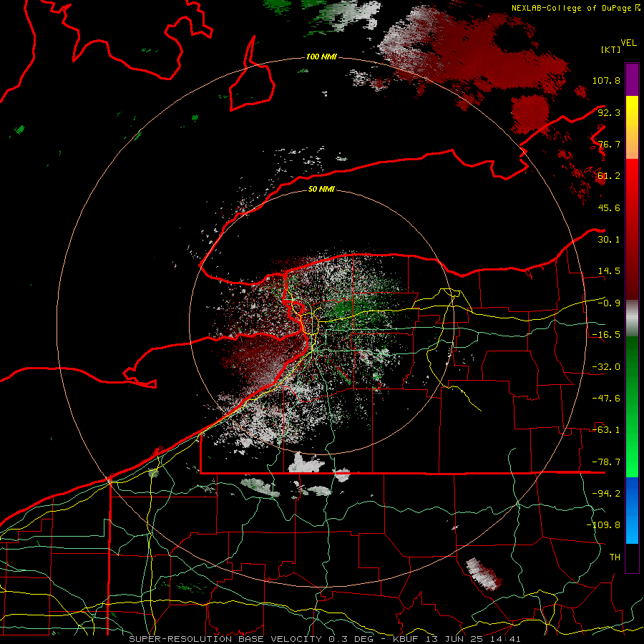This screenshot has width=644, height=644.
Task: Click the 76.7 velocity scale value
Action: 609,144
